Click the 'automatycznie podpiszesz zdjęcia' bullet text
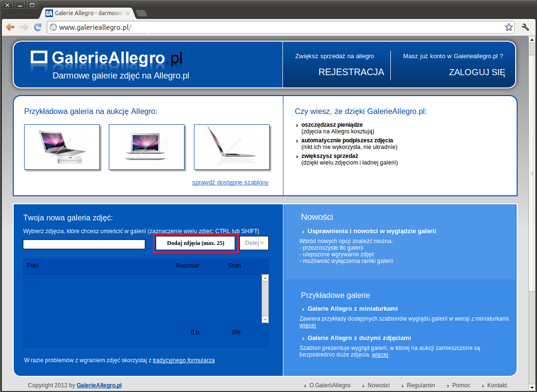The width and height of the screenshot is (537, 392). 347,141
